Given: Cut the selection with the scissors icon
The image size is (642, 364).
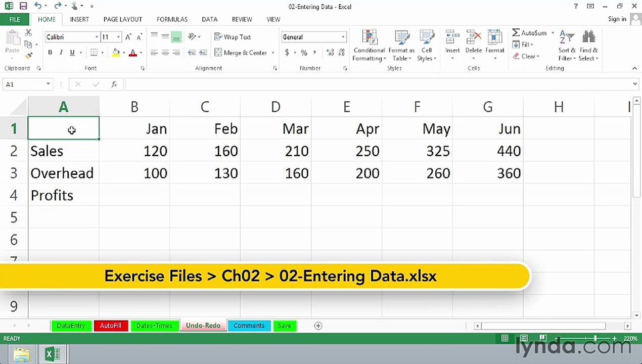Looking at the screenshot, I should tap(28, 33).
